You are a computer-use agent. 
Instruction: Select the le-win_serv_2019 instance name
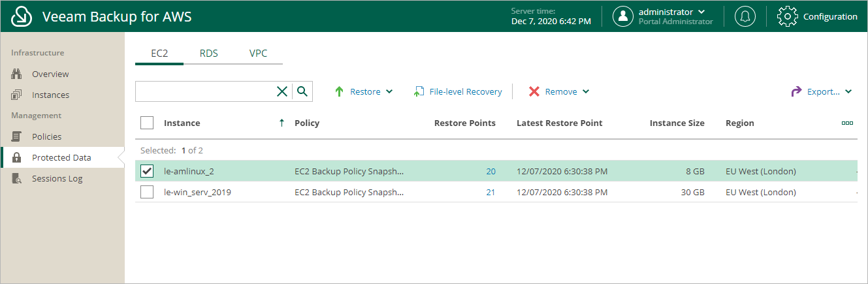pyautogui.click(x=197, y=193)
